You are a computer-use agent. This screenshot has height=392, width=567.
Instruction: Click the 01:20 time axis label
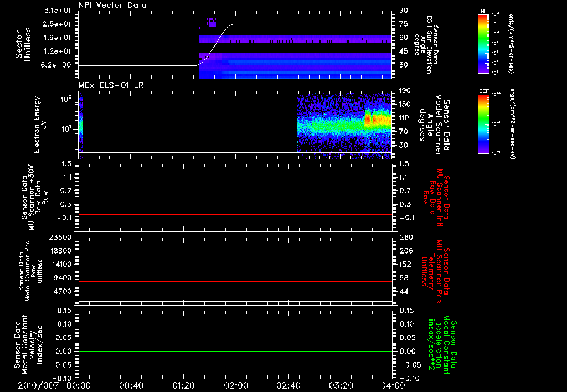click(x=183, y=385)
